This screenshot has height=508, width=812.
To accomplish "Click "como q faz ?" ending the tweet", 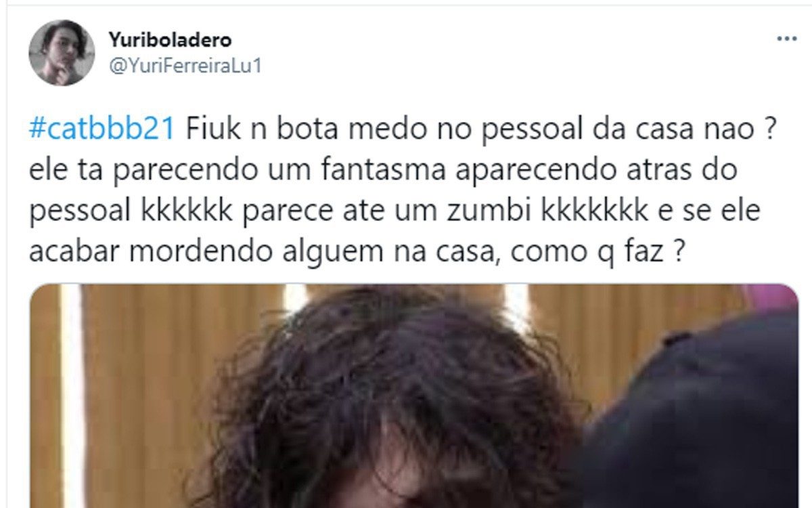I will coord(594,253).
